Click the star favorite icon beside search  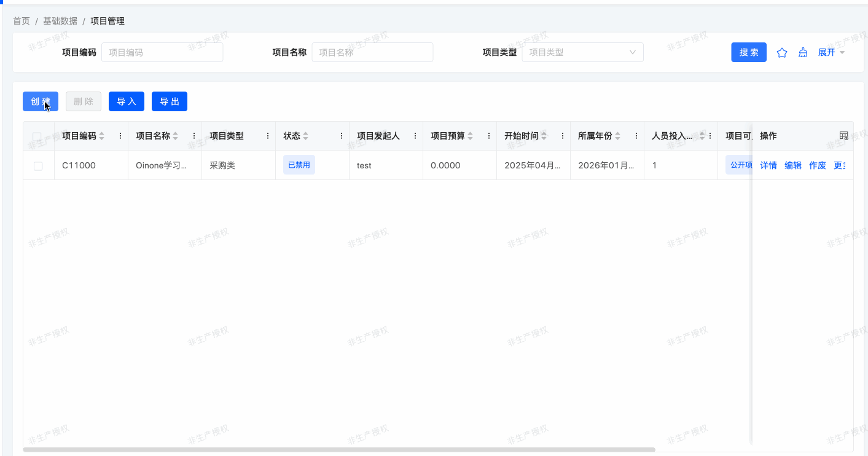pos(782,53)
